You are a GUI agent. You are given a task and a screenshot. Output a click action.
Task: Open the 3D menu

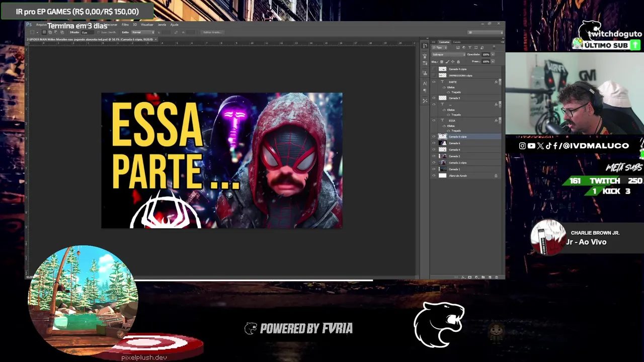coord(135,24)
